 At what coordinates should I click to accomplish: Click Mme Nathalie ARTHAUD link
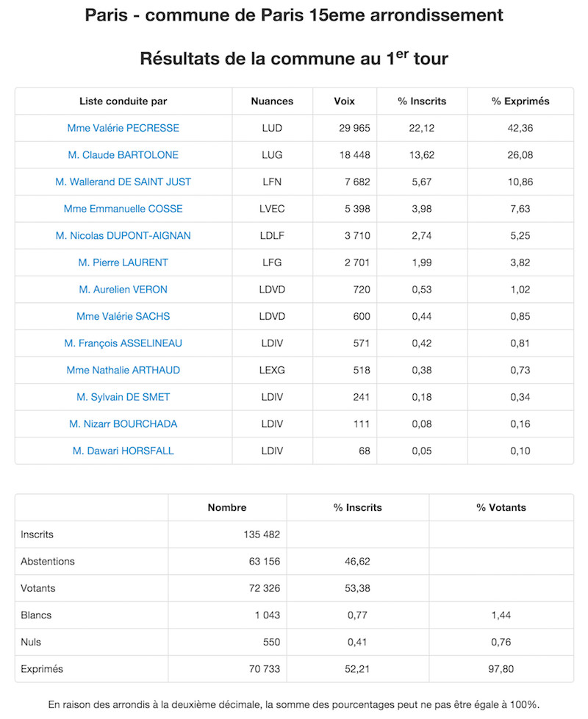coord(123,370)
